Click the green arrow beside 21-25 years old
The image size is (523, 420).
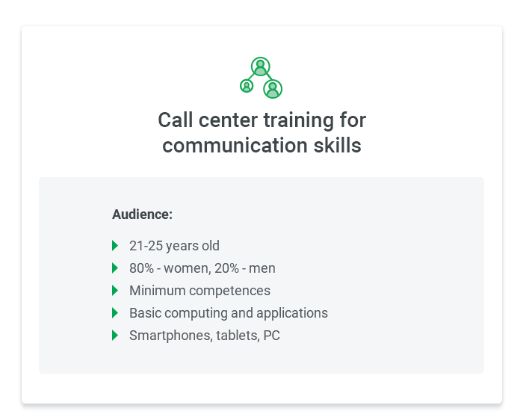(x=115, y=246)
